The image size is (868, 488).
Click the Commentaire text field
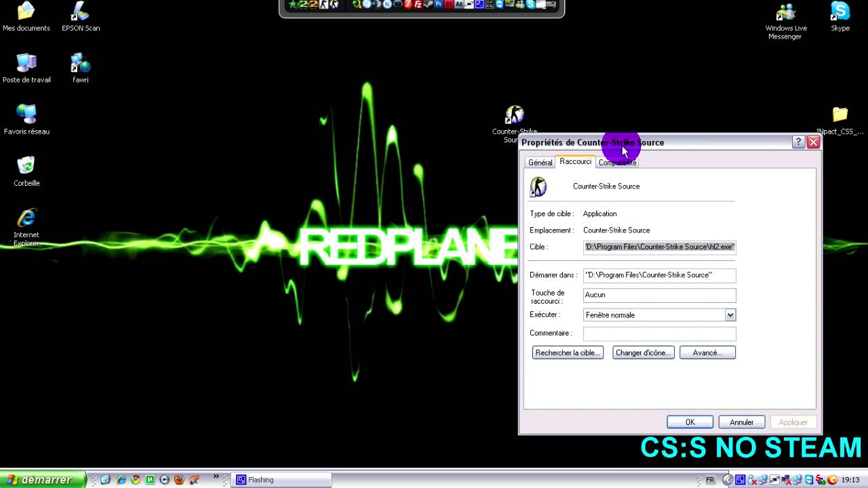click(659, 333)
